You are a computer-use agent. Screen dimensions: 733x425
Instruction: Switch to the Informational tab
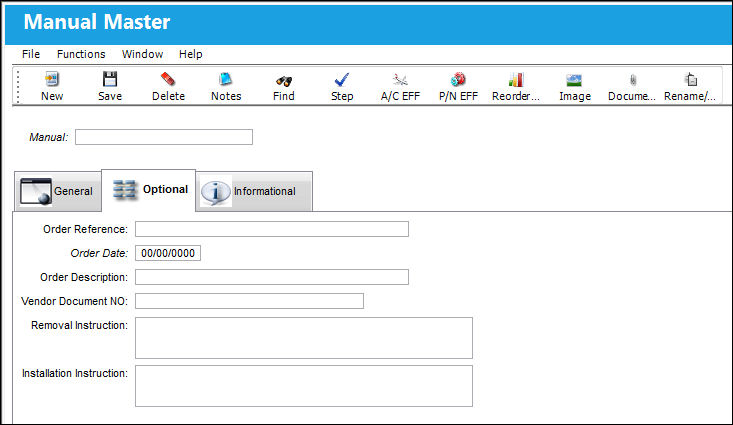[254, 191]
